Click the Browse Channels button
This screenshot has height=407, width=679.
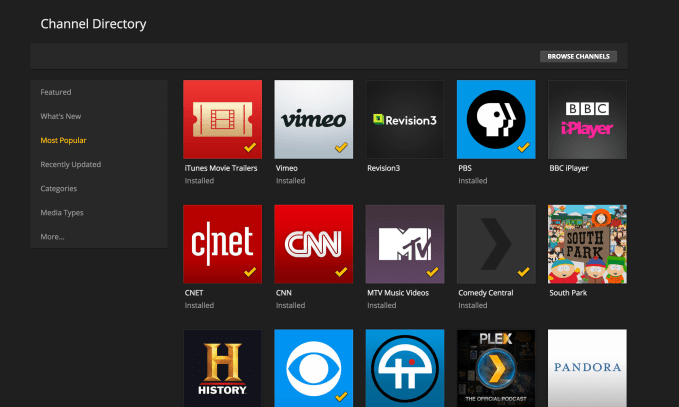point(578,56)
